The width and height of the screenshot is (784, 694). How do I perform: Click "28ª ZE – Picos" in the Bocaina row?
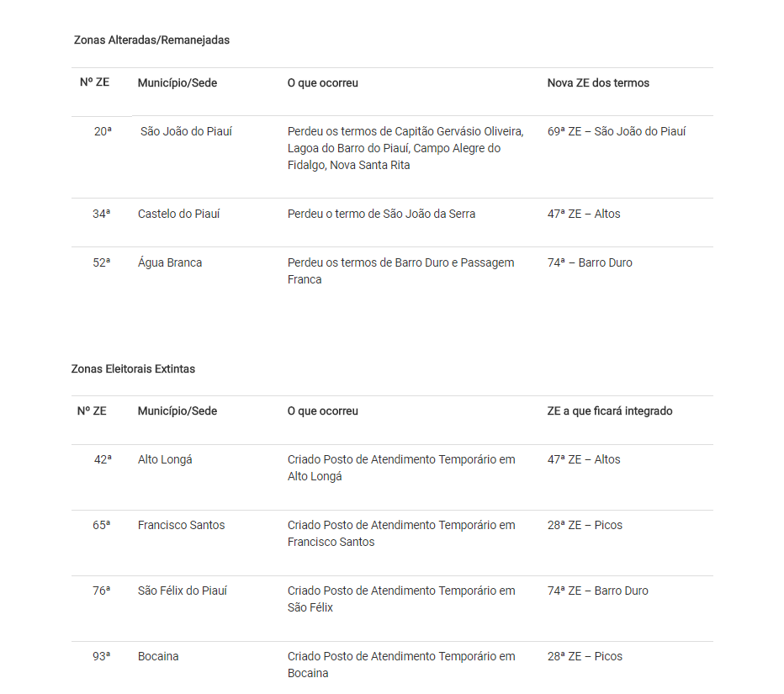[585, 656]
